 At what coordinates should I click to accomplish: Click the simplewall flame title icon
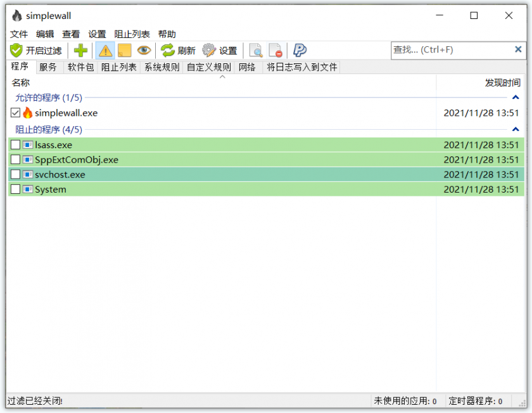(17, 16)
